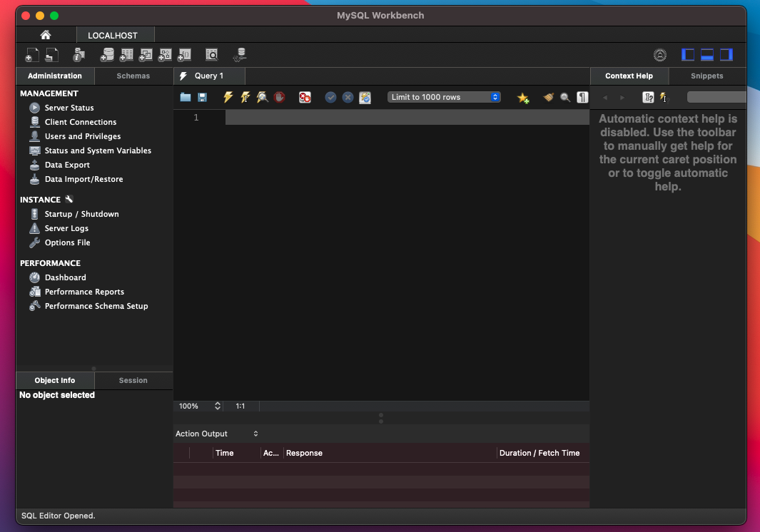Toggle automatic context help

(664, 98)
